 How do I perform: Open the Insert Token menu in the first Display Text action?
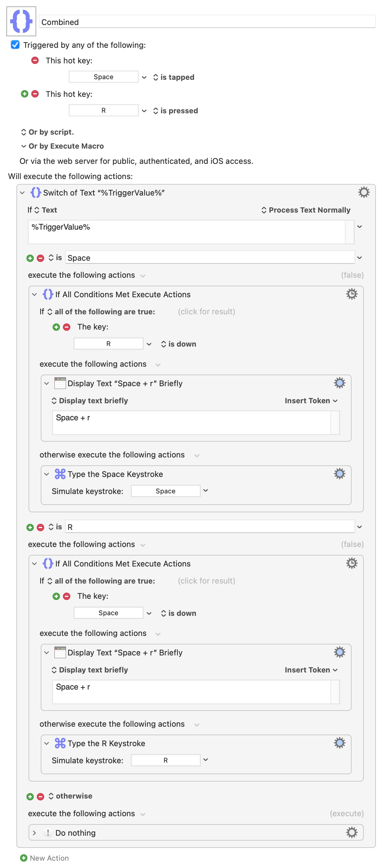[x=311, y=400]
